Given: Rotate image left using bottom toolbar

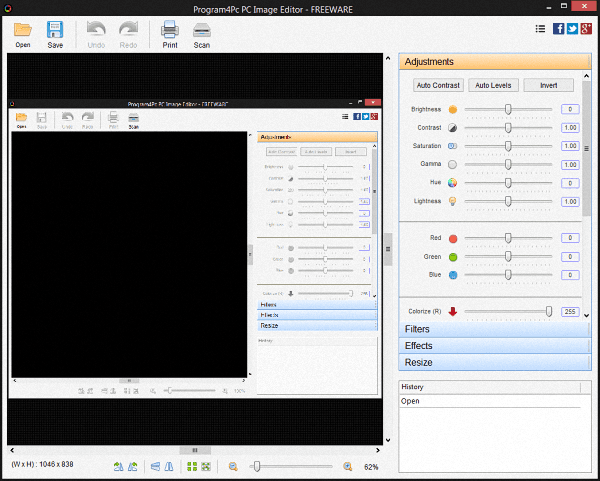Looking at the screenshot, I should click(119, 466).
